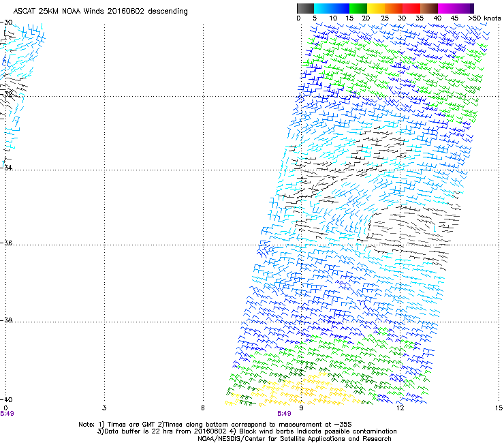Click the credit 'NOAA/NESDIS/Center for Satellite Applications and Research'

tap(294, 439)
